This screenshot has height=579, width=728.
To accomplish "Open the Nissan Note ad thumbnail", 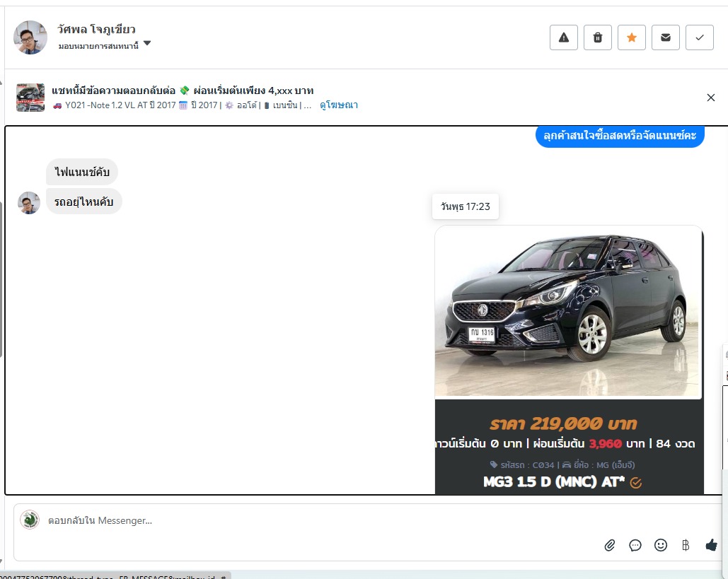I will pyautogui.click(x=30, y=98).
